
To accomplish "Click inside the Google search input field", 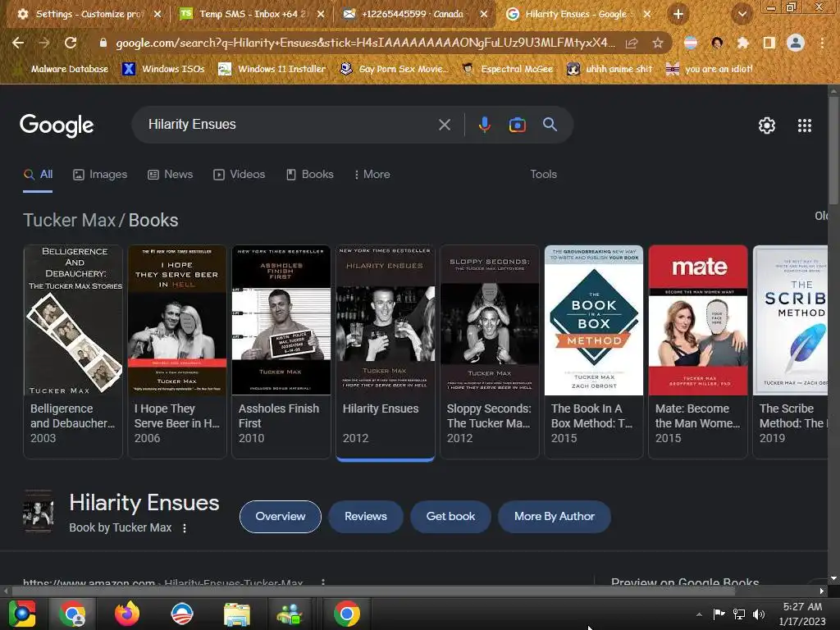I will 290,125.
